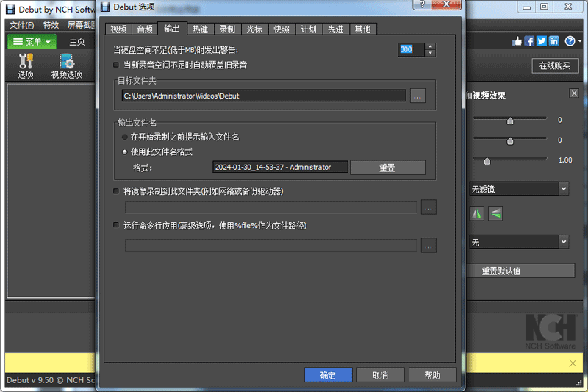Open 视频选项 icon in main toolbar
The width and height of the screenshot is (588, 392).
(x=67, y=66)
